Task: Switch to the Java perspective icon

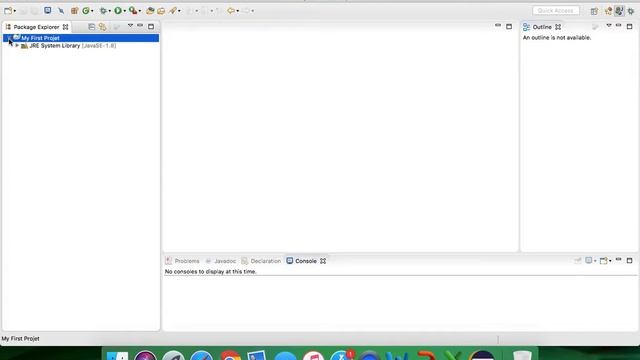Action: 619,11
